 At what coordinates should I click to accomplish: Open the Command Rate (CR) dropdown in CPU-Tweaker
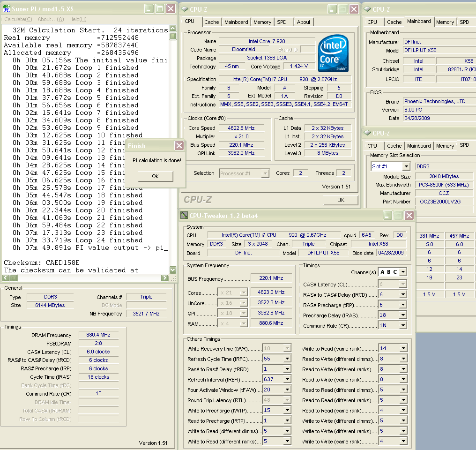[x=403, y=325]
